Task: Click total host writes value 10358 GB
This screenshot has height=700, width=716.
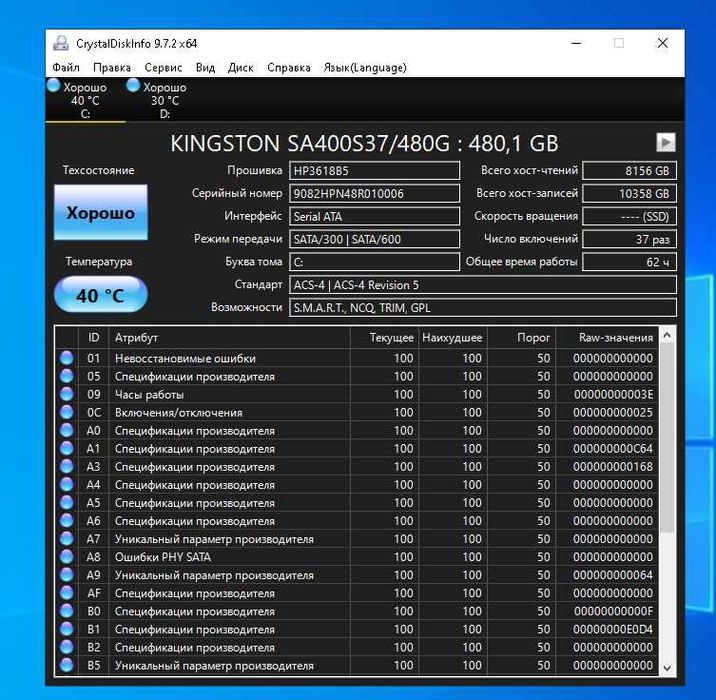Action: 629,193
